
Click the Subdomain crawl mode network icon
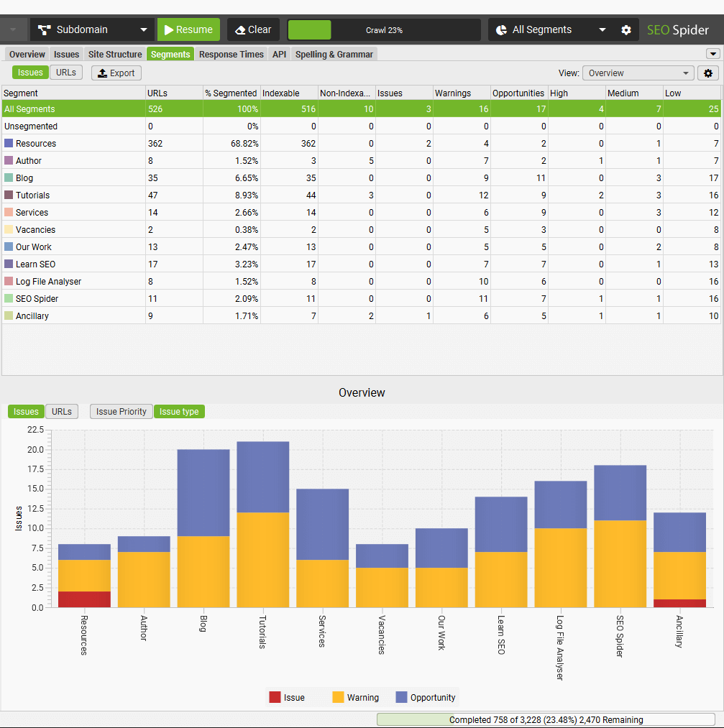coord(45,30)
